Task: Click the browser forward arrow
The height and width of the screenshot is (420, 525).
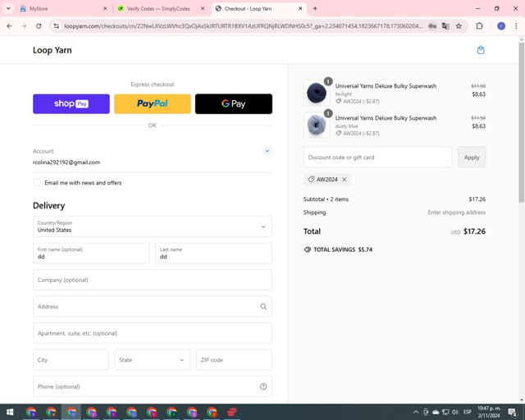Action: click(x=24, y=25)
